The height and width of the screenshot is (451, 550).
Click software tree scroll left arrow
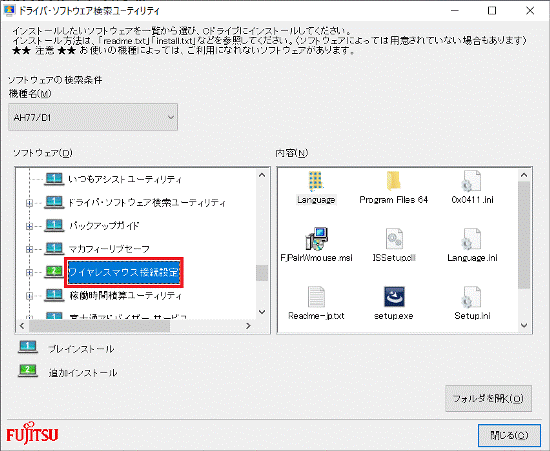pyautogui.click(x=22, y=326)
